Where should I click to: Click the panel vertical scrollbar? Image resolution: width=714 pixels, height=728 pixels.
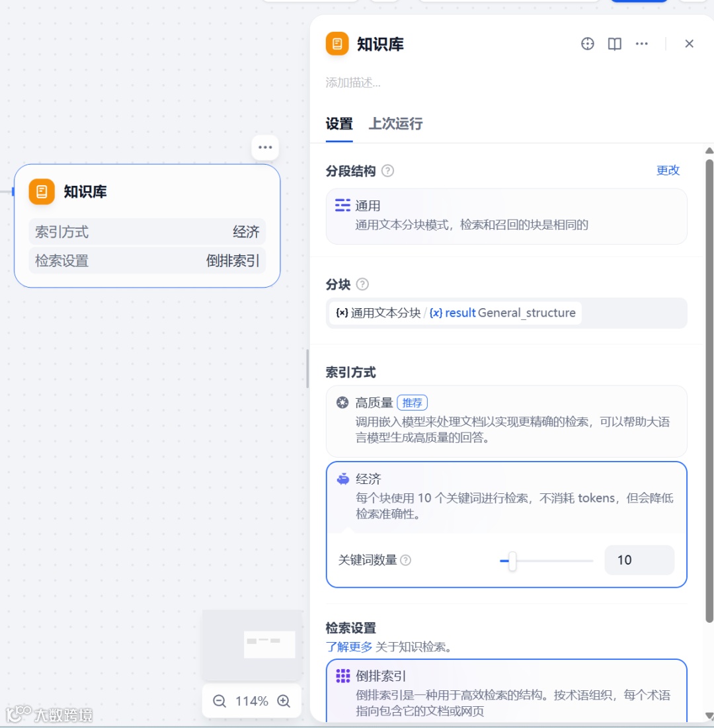[709, 391]
